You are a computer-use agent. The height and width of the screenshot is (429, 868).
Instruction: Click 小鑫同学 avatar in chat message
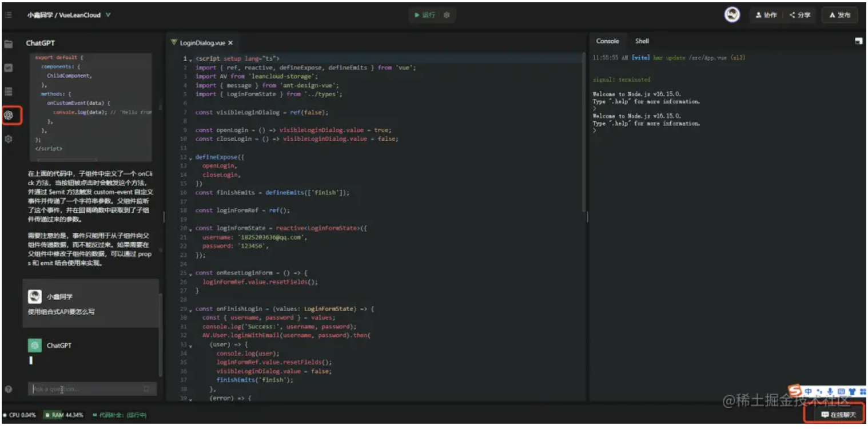click(x=35, y=296)
